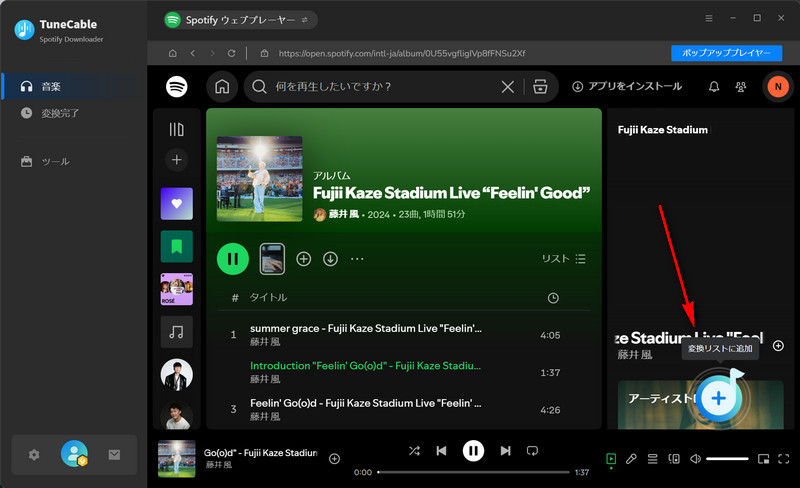Expand Your Library panel icon
Screen dimensions: 800x488
point(177,129)
